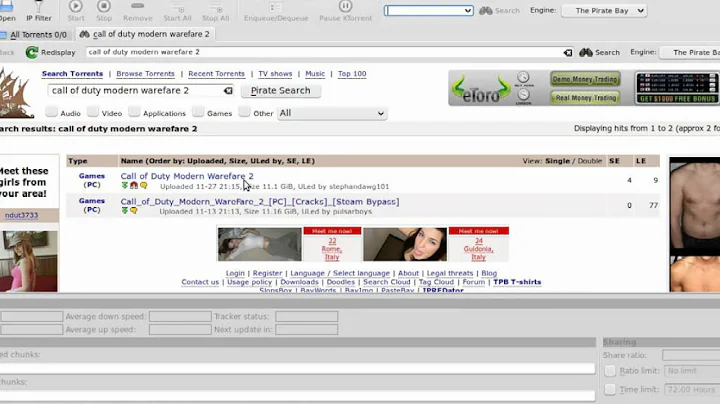Enable the Time limit checkbox
Image resolution: width=720 pixels, height=404 pixels.
610,389
